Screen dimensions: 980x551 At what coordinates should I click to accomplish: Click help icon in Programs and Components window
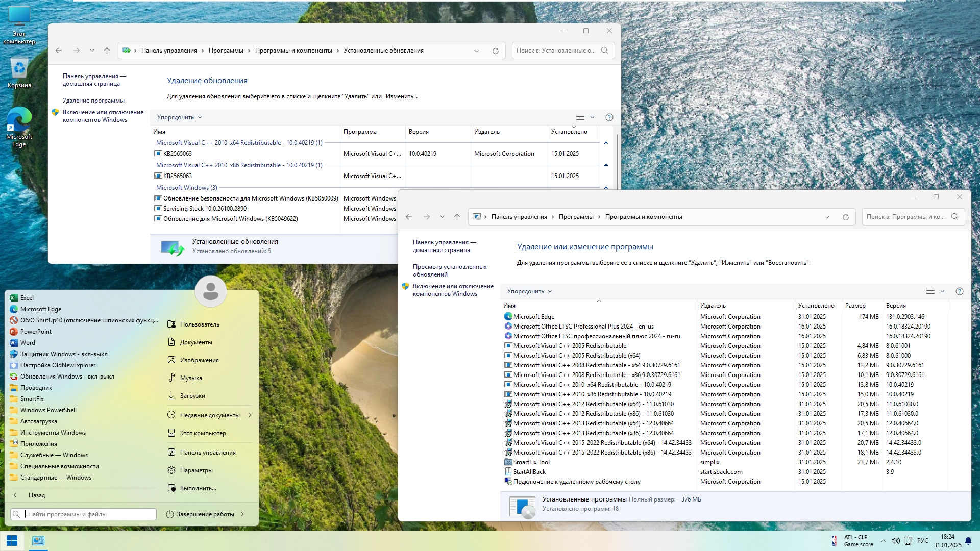click(x=959, y=291)
